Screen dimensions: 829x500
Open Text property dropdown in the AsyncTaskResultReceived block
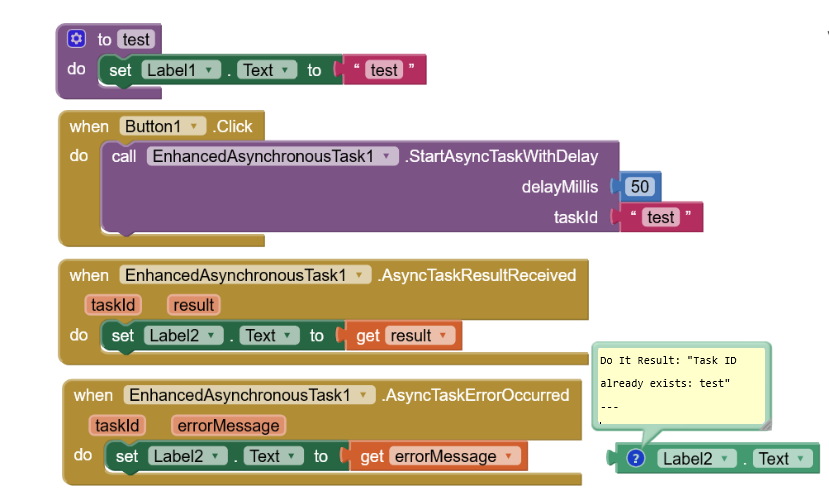pos(269,335)
